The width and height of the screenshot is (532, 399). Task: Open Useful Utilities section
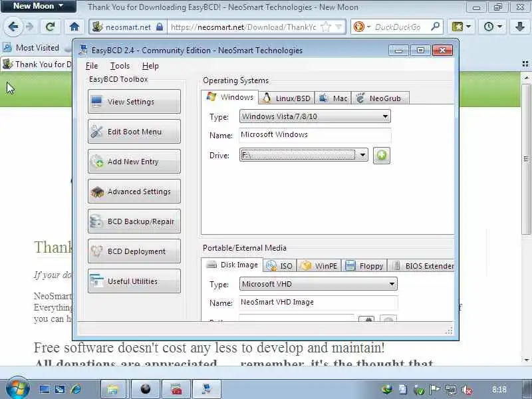coord(134,281)
